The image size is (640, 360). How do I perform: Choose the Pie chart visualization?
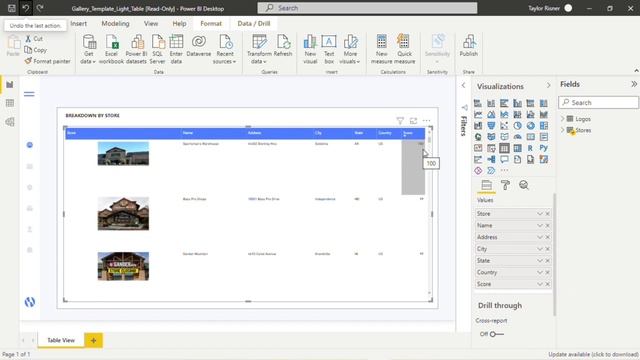517,126
